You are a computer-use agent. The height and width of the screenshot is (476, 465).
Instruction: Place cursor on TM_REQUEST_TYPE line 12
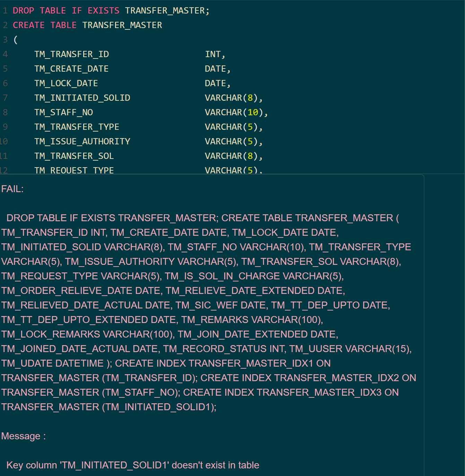click(74, 170)
